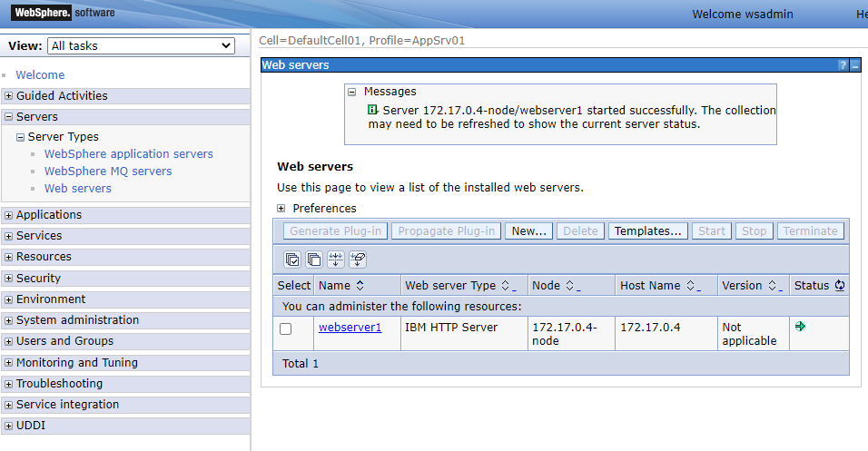This screenshot has width=868, height=451.
Task: Expand the Resources navigation group
Action: [x=8, y=258]
